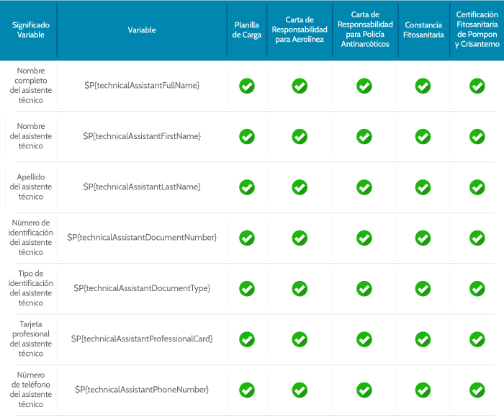
Task: Click the Certificación Fitosanitaria de Pompon y Crisantemo header
Action: pos(477,30)
